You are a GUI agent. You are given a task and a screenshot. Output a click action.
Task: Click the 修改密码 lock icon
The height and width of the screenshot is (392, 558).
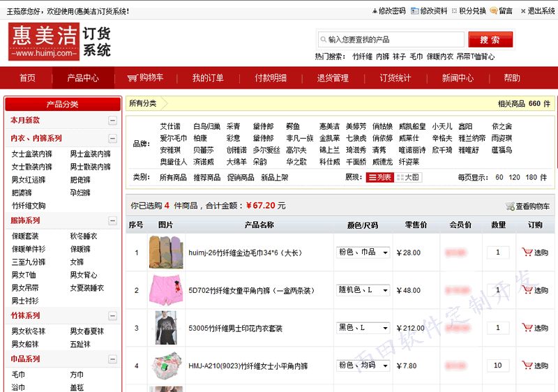[375, 11]
